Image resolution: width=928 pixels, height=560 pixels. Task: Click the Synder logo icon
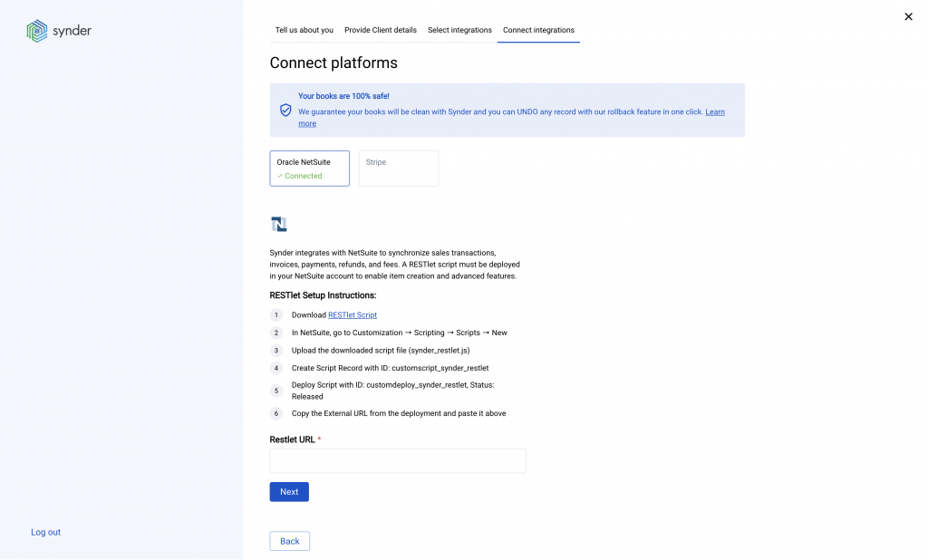tap(36, 31)
